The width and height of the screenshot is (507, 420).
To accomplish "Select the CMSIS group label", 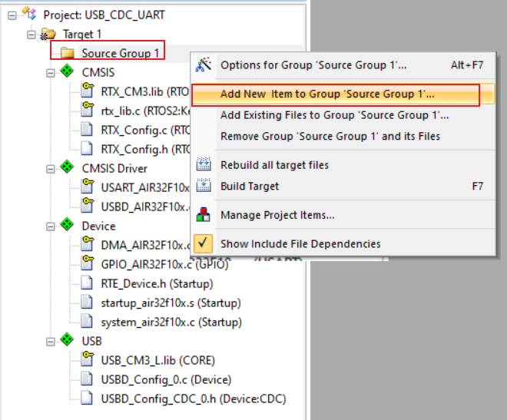I will click(x=98, y=72).
